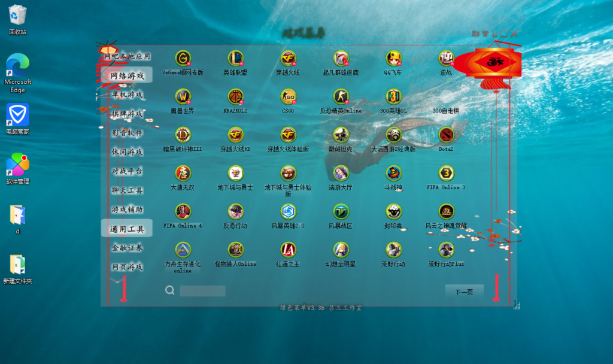Open 魔兽世界
Screen dimensions: 613x364
click(x=183, y=97)
